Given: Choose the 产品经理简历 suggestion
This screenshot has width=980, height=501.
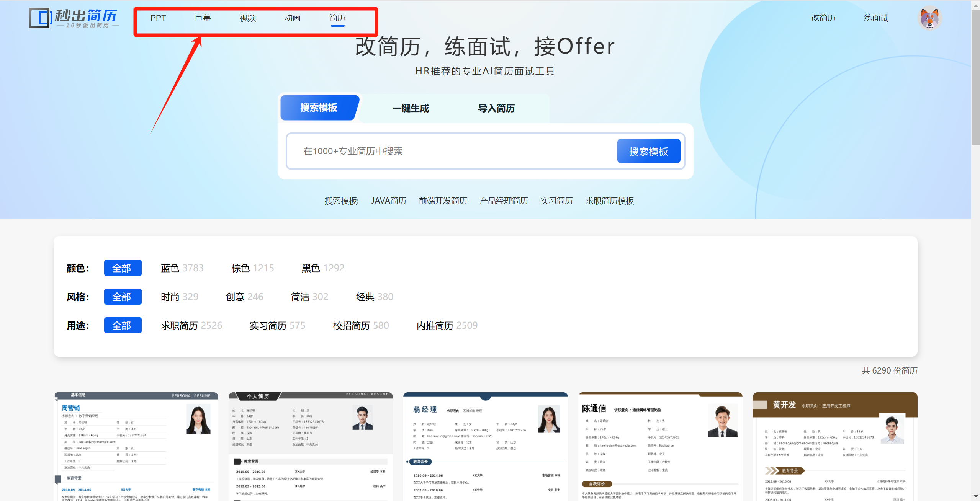Looking at the screenshot, I should [504, 201].
